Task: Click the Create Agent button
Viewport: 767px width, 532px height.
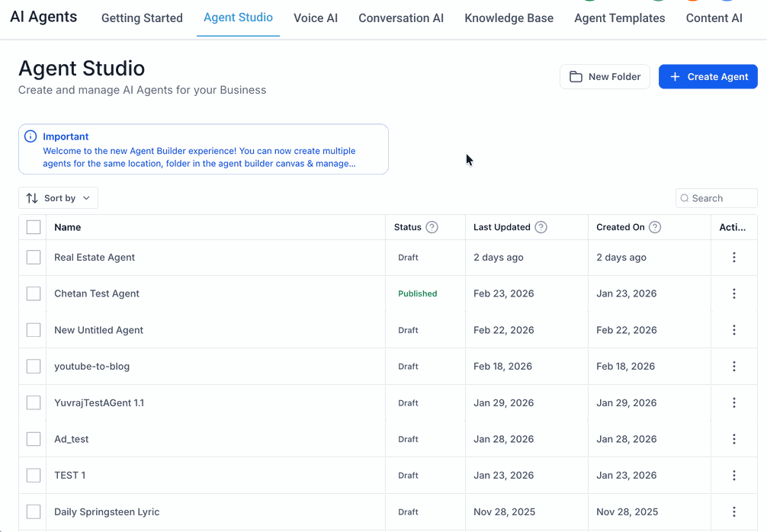Action: (708, 77)
